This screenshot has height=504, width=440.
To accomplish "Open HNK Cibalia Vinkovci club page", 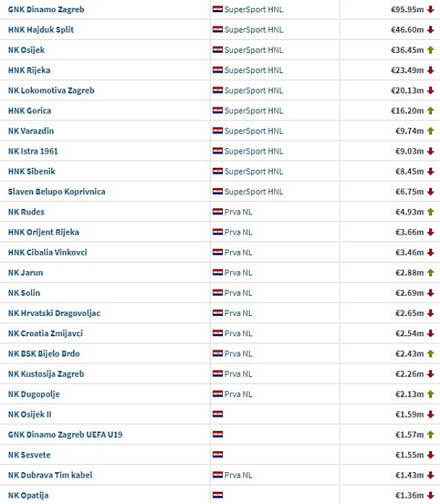I will pos(47,252).
